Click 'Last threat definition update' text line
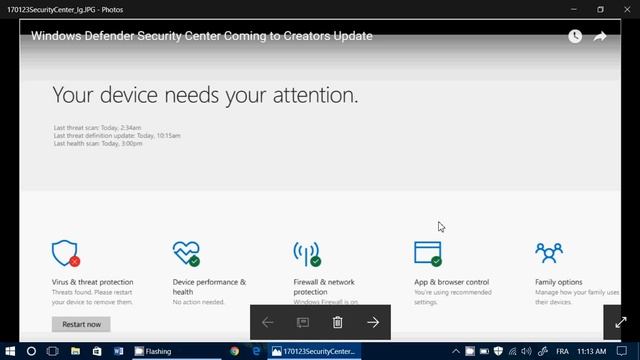This screenshot has width=640, height=360. 117,136
